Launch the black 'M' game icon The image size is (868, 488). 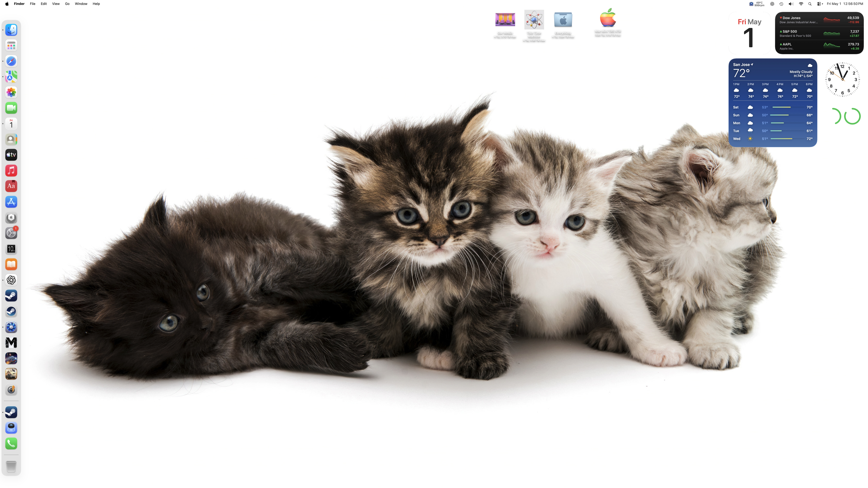(x=11, y=343)
